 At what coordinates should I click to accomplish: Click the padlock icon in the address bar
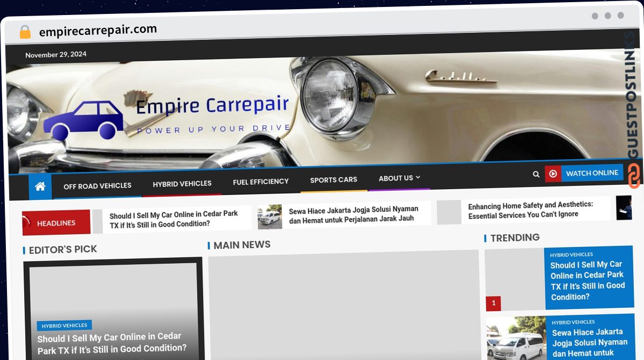[x=25, y=32]
